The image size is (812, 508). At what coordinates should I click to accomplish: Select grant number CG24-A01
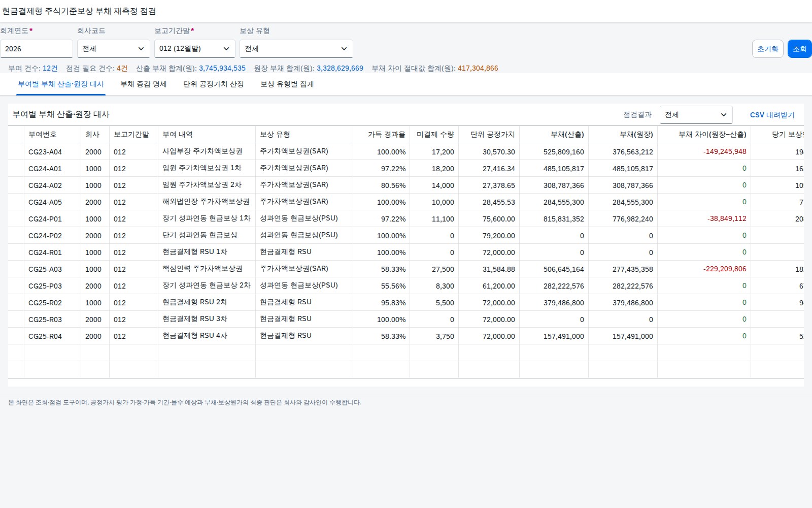pyautogui.click(x=45, y=169)
